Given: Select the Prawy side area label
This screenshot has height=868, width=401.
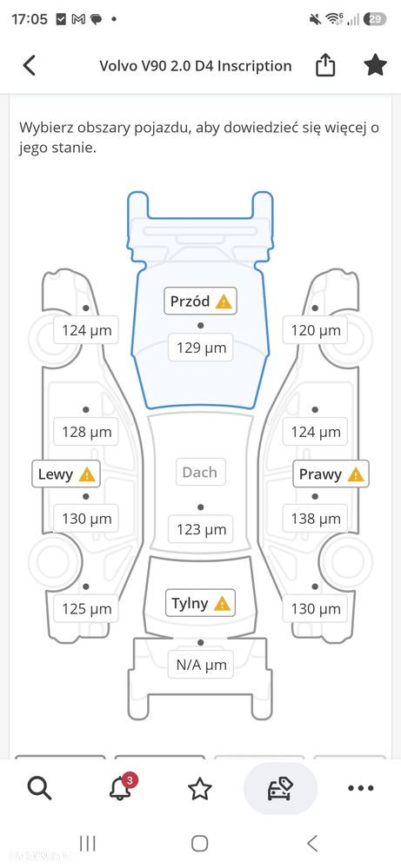Looking at the screenshot, I should coord(331,474).
